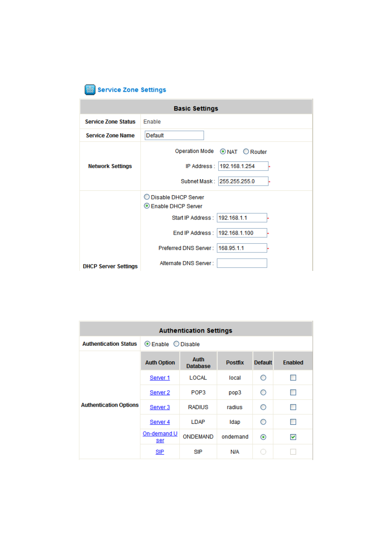
Task: Select Router operation mode
Action: pyautogui.click(x=246, y=151)
